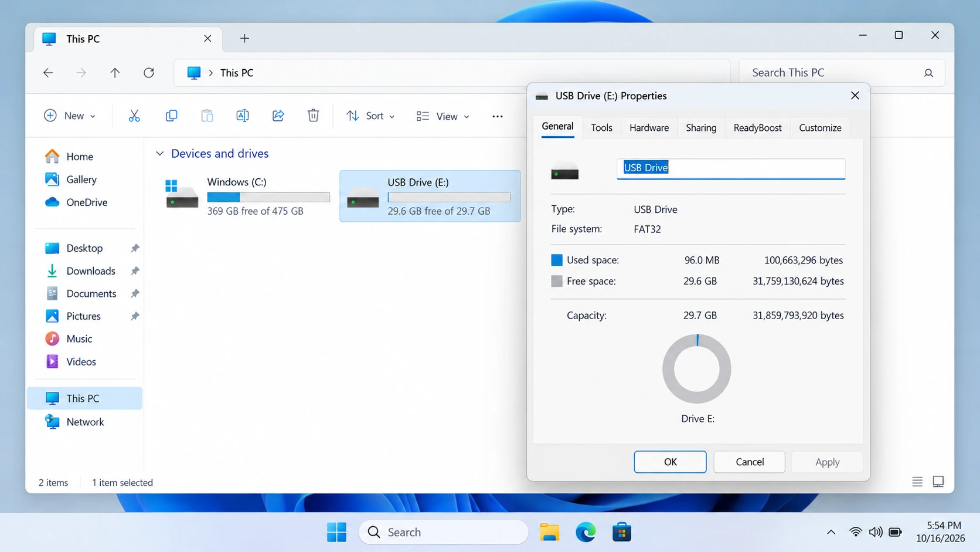
Task: Go back with the back arrow
Action: tap(48, 73)
